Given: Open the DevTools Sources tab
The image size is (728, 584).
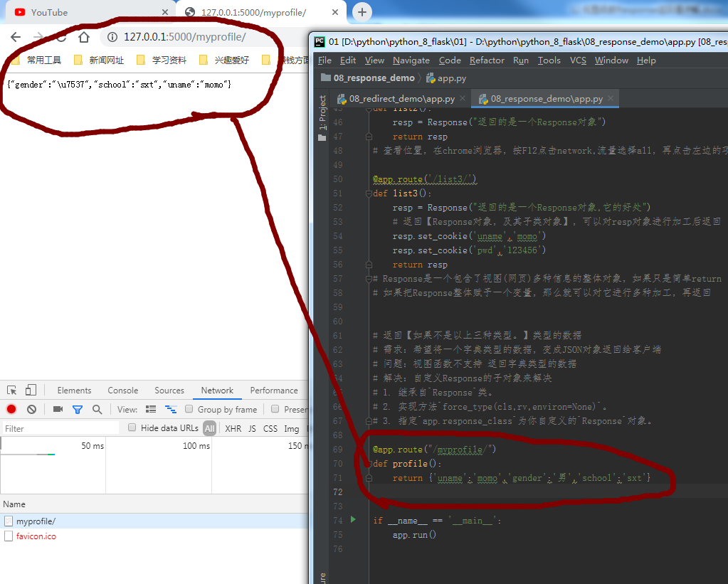Looking at the screenshot, I should tap(169, 391).
